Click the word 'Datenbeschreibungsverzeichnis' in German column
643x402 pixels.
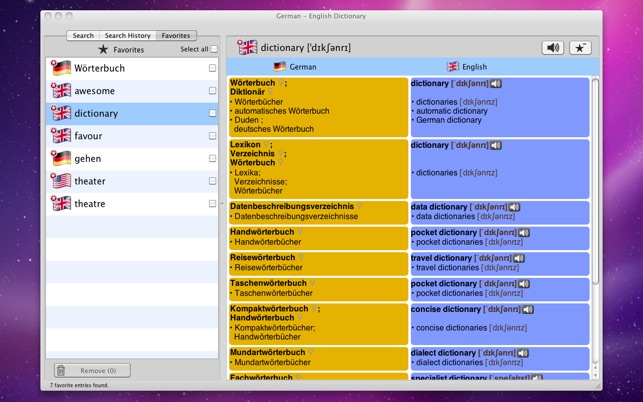(292, 206)
